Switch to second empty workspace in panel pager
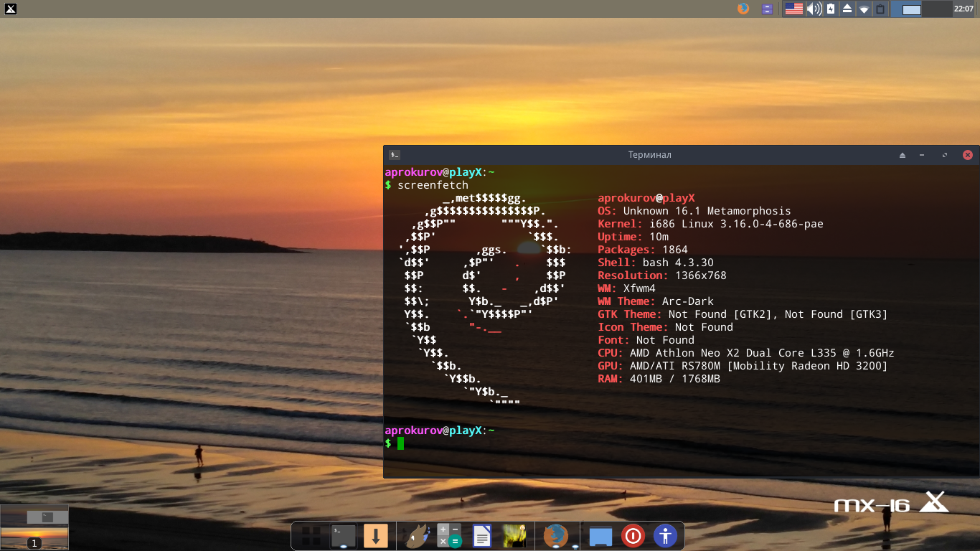The height and width of the screenshot is (551, 980). [937, 9]
